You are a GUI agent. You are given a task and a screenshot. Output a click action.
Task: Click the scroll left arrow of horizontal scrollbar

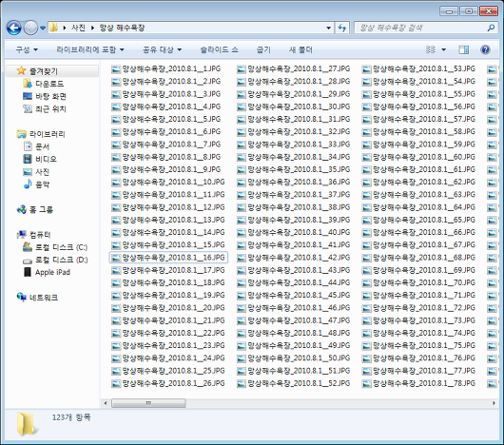[106, 403]
